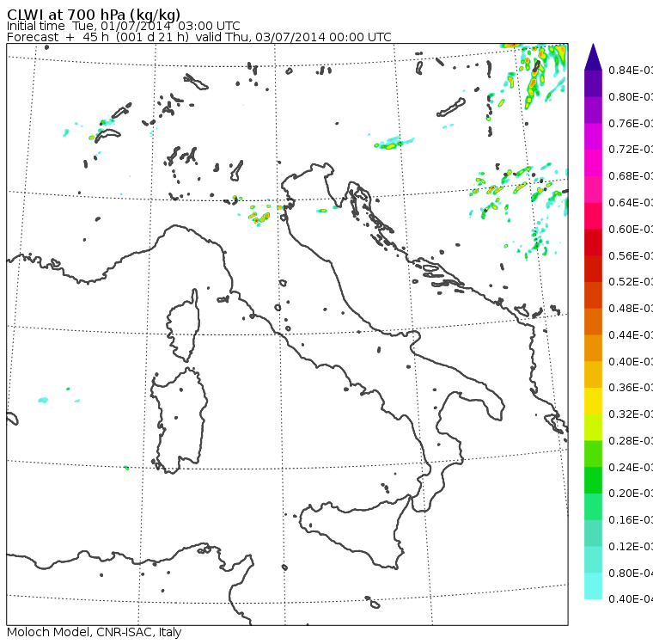The height and width of the screenshot is (644, 653).
Task: Click the 0.80E-03 colorbar label
Action: 631,97
